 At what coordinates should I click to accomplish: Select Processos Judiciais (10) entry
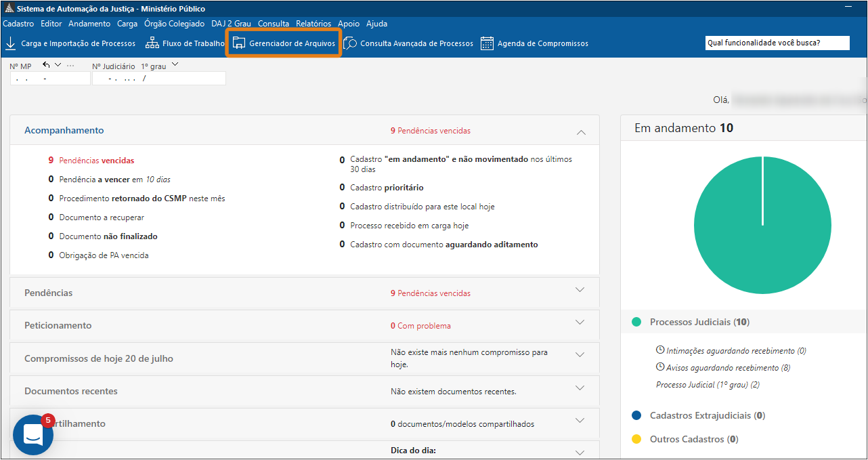coord(699,322)
